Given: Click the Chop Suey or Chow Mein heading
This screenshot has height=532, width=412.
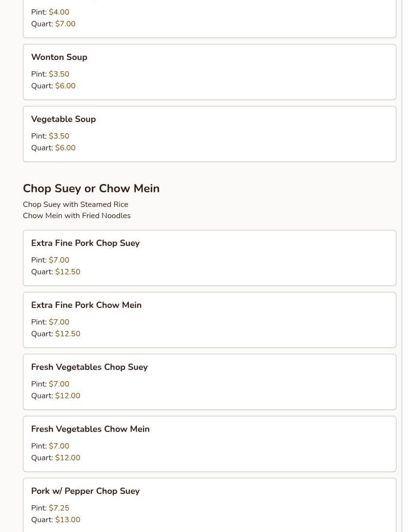Looking at the screenshot, I should coord(91,188).
